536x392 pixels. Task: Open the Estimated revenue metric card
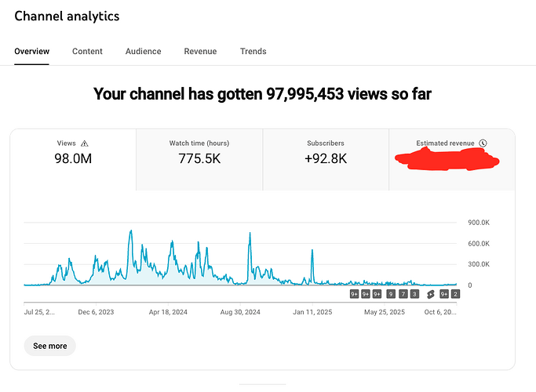coord(451,159)
